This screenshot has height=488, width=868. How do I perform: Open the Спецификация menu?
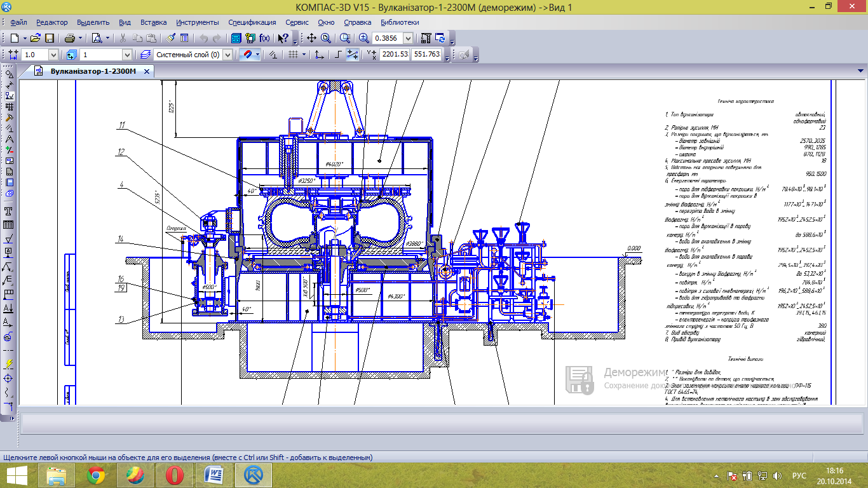tap(252, 22)
